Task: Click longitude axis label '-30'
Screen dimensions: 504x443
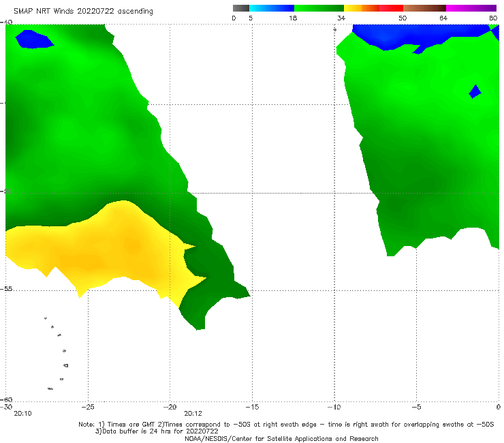Action: pyautogui.click(x=6, y=407)
